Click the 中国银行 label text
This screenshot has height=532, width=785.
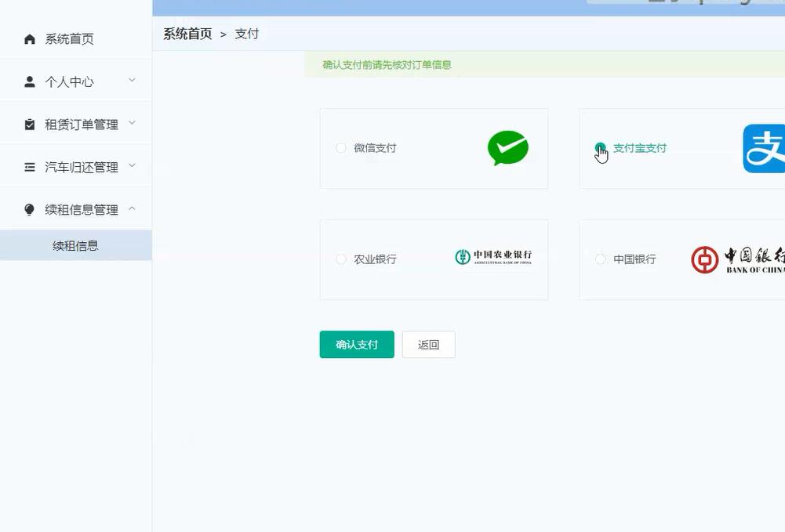click(x=634, y=259)
